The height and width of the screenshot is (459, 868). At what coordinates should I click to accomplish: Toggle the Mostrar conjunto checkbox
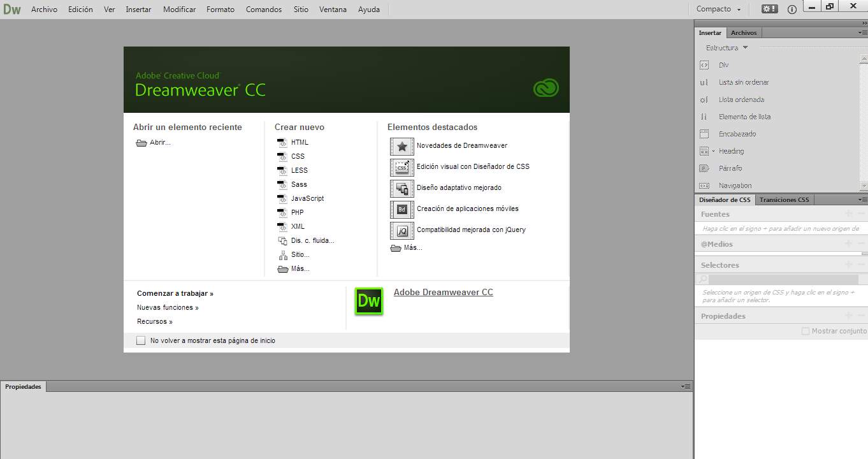806,331
